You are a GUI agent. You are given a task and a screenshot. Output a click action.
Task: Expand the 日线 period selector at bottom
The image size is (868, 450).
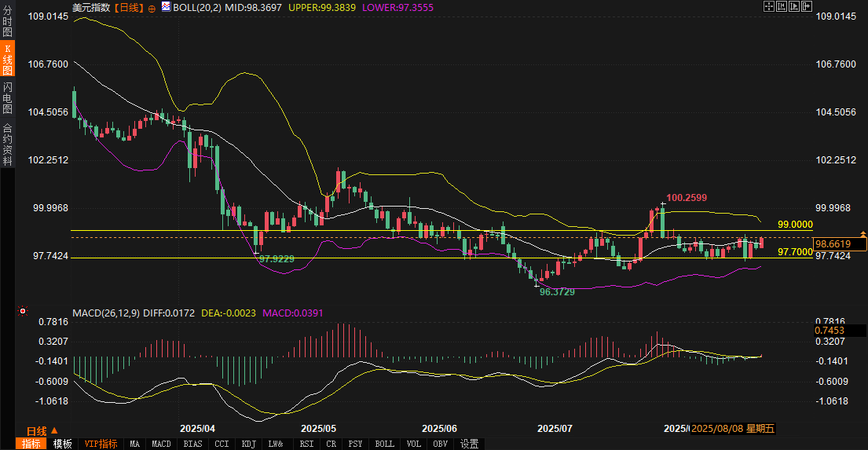pos(42,431)
